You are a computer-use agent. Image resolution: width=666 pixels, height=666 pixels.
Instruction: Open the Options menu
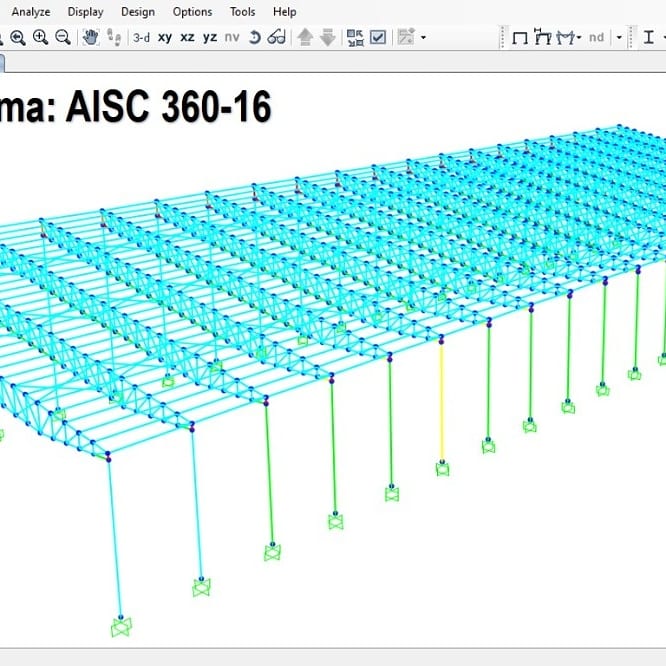[x=192, y=12]
